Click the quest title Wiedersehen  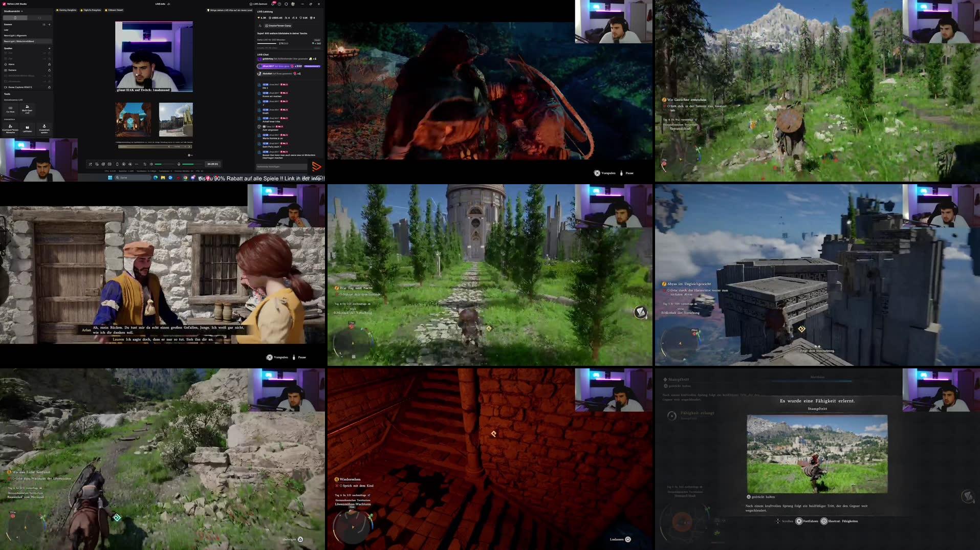[350, 479]
